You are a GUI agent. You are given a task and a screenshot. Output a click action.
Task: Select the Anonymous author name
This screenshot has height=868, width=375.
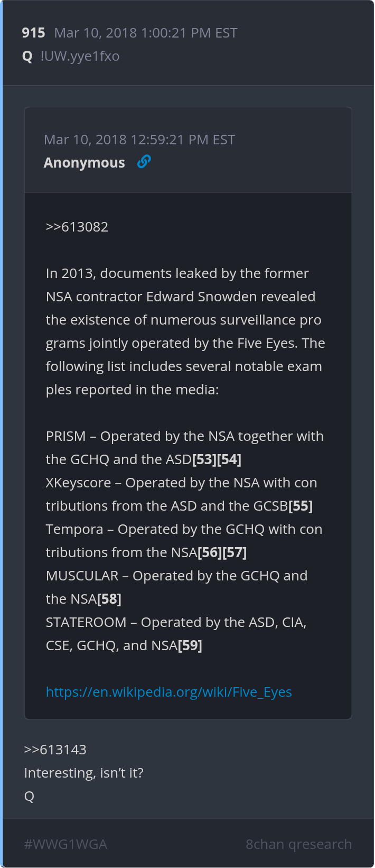click(x=84, y=163)
